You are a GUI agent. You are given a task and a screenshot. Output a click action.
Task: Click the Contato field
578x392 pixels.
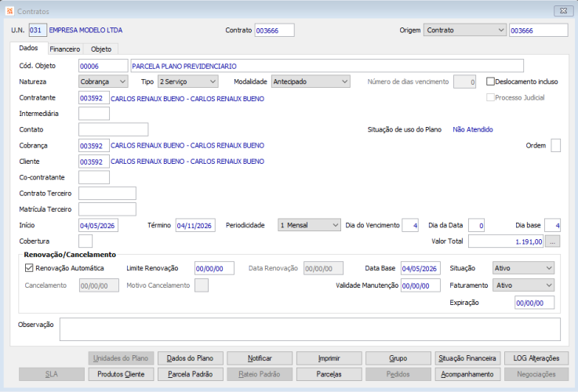[114, 129]
